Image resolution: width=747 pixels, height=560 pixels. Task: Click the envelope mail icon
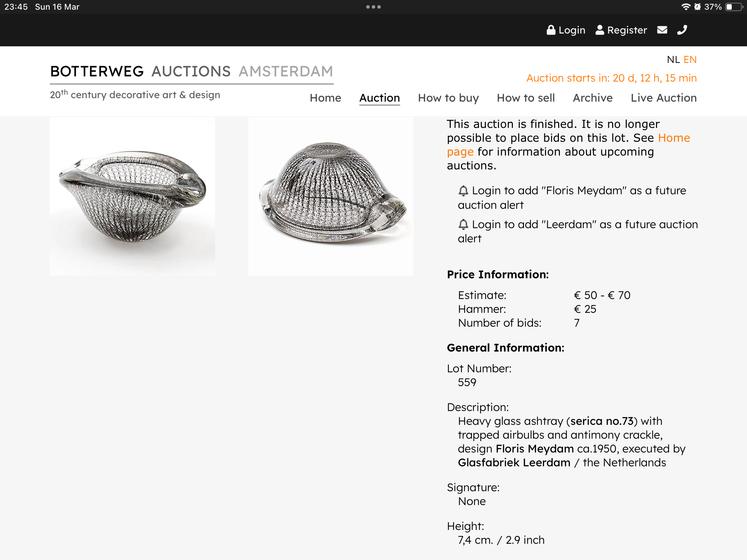coord(662,30)
